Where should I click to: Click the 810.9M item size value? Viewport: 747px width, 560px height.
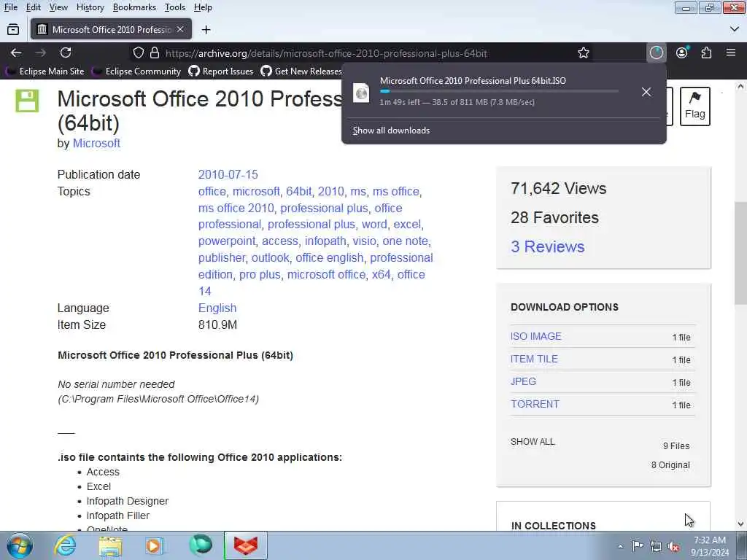[x=217, y=324]
